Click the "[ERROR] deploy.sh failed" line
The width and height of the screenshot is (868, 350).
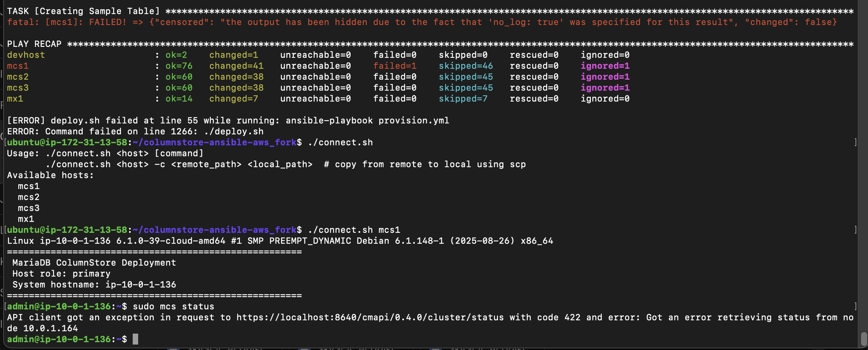coord(228,121)
